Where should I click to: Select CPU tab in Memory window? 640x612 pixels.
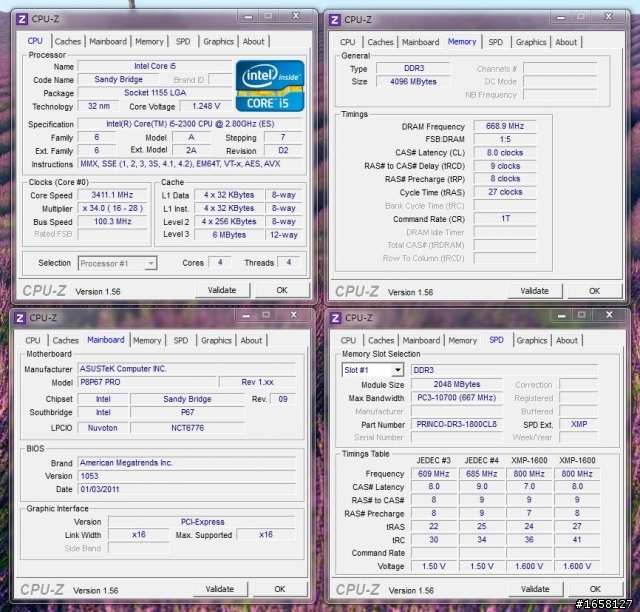click(348, 42)
